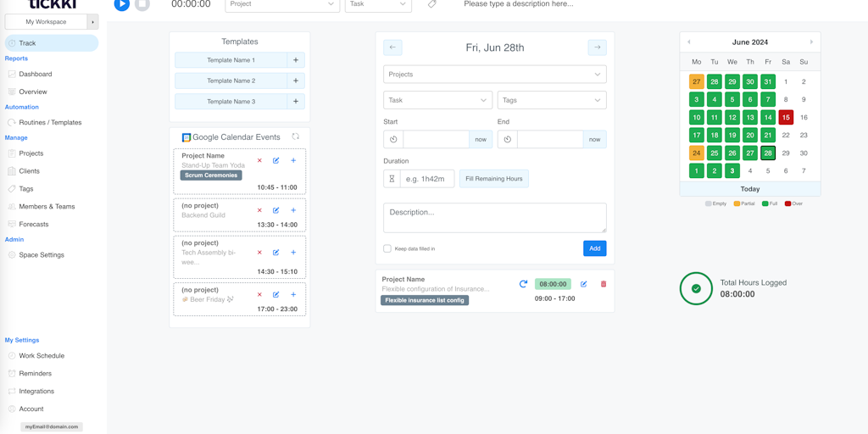Image resolution: width=868 pixels, height=434 pixels.
Task: Open Overview in the sidebar
Action: click(33, 92)
